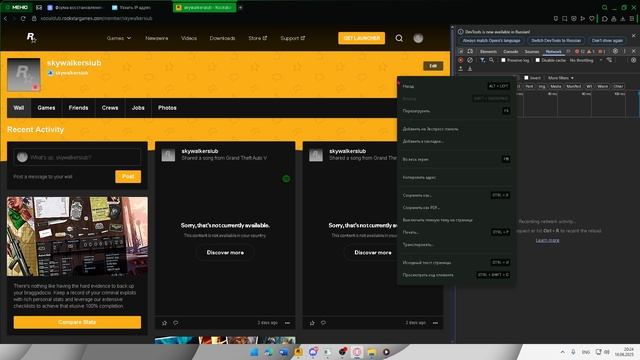Like the fully visible shared song post
Viewport: 640px width, 360px height.
(164, 323)
